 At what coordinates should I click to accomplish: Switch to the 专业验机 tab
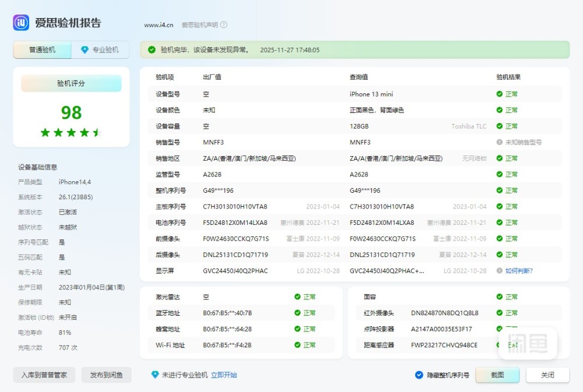[100, 50]
